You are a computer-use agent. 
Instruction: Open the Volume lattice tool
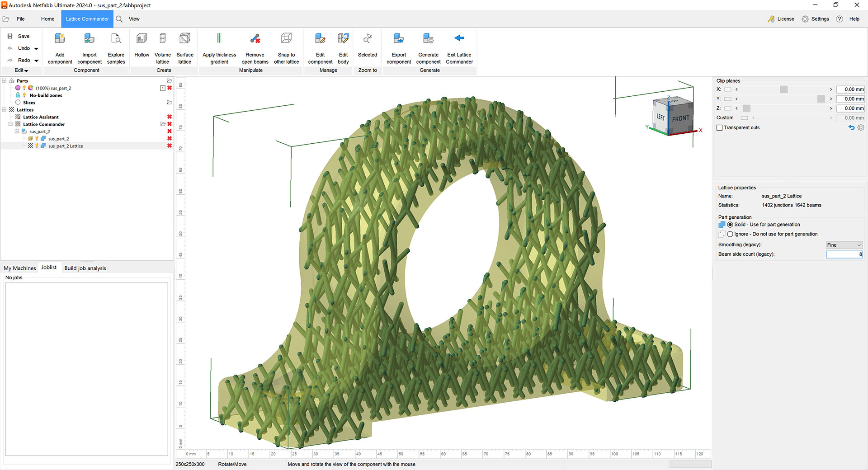click(162, 39)
